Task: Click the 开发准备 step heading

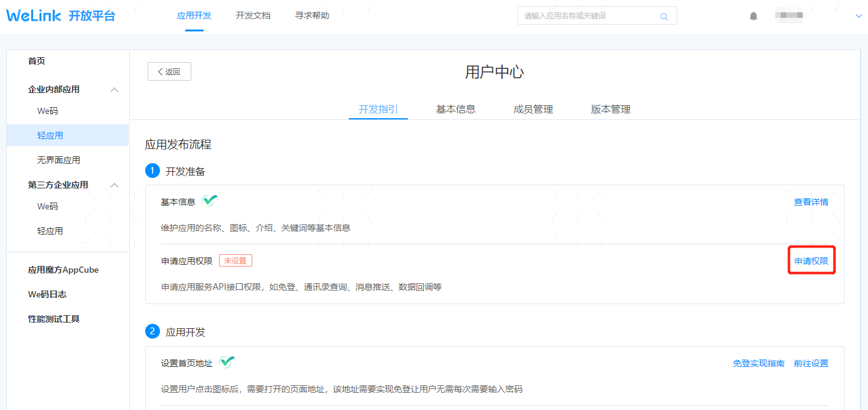Action: [x=185, y=171]
